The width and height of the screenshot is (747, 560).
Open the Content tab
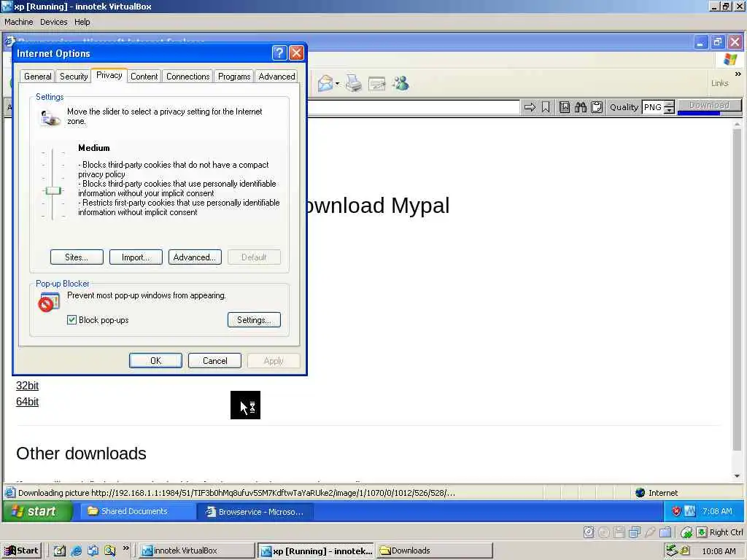144,76
